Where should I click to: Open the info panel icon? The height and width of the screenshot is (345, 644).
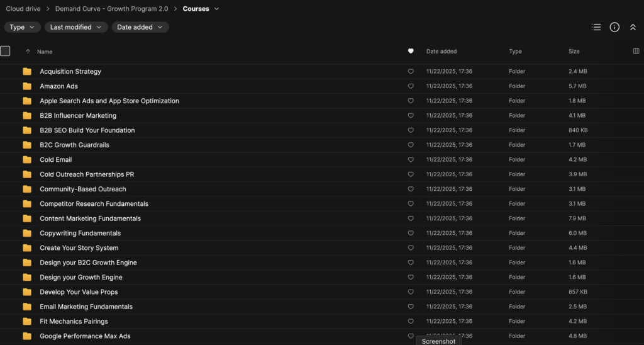click(614, 27)
